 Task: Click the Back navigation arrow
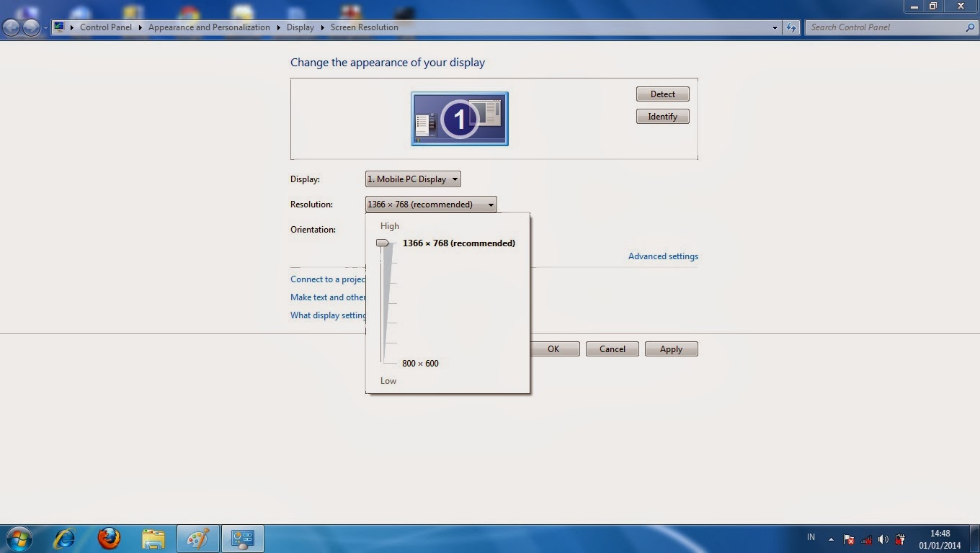pos(11,27)
